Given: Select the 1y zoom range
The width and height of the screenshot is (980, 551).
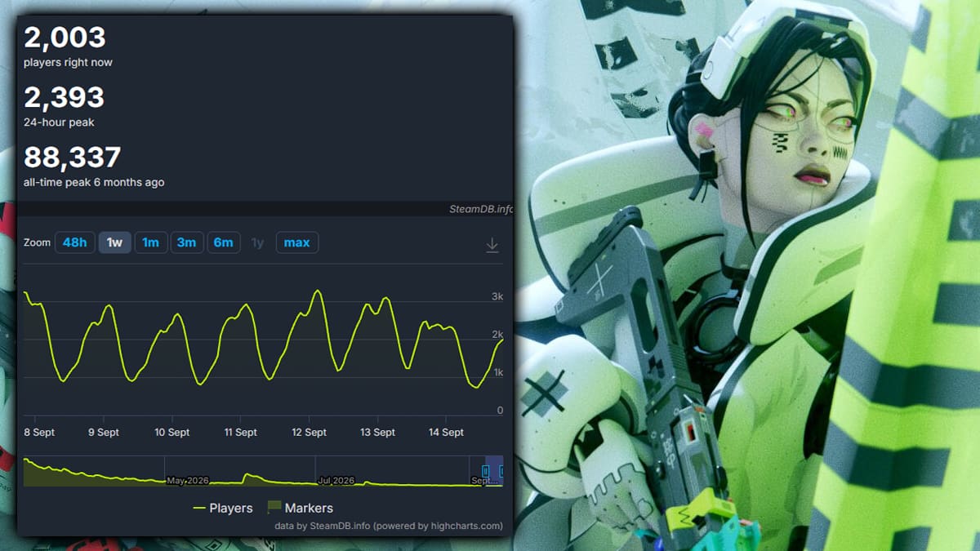Looking at the screenshot, I should (x=258, y=242).
